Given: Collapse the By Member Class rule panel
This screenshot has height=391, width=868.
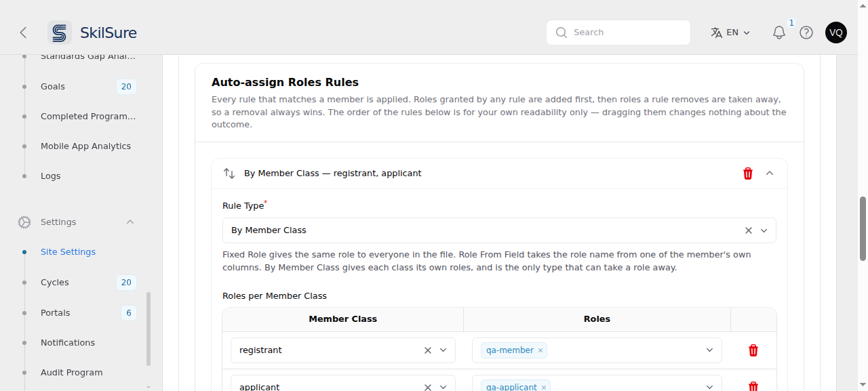Looking at the screenshot, I should 770,173.
